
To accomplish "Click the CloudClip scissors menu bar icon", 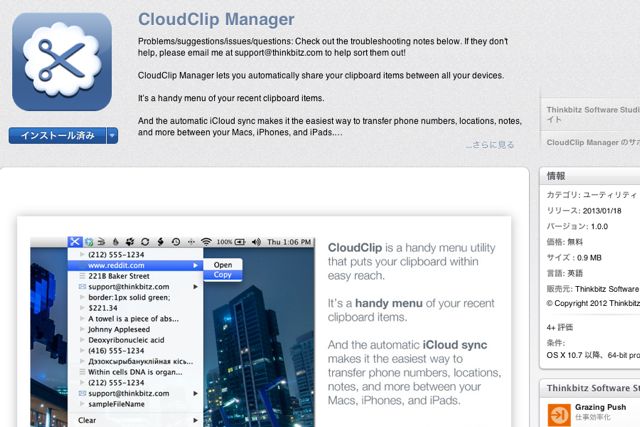I will [75, 242].
